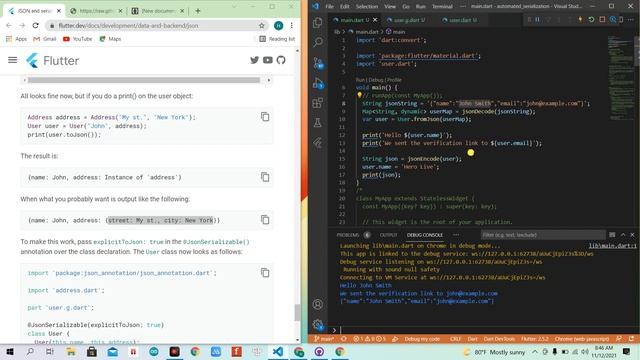
Task: Open the Go menu
Action: [406, 6]
